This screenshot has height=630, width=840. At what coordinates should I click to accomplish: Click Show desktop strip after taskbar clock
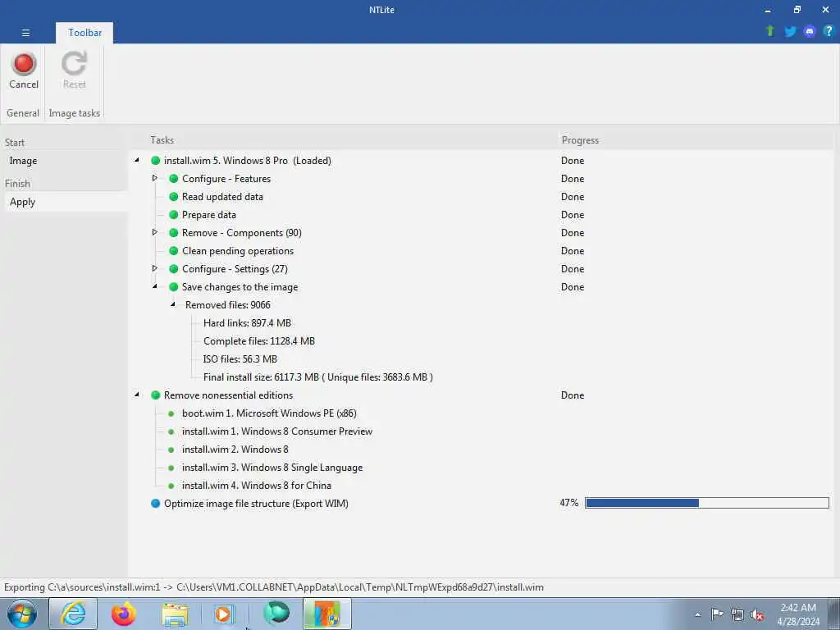[x=833, y=614]
